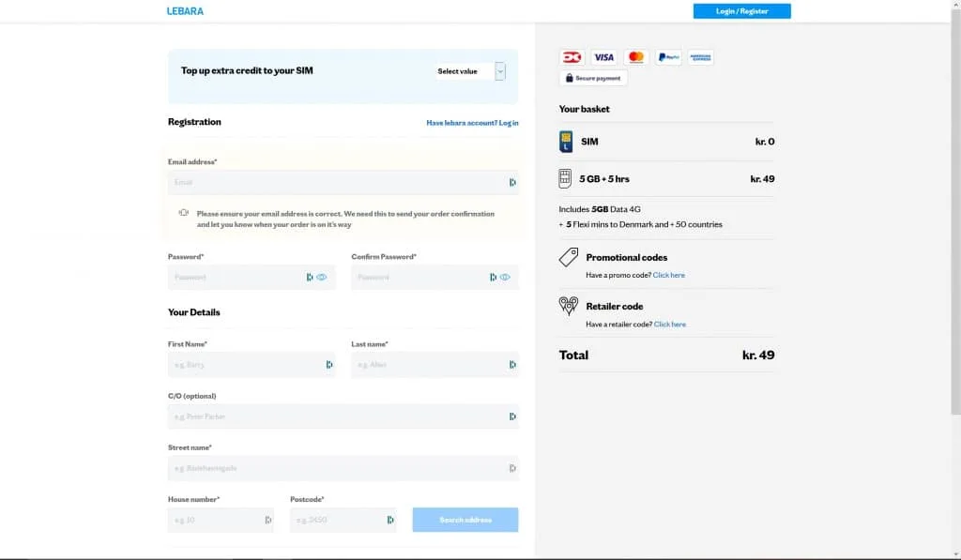Select the Postcode input field

click(338, 520)
